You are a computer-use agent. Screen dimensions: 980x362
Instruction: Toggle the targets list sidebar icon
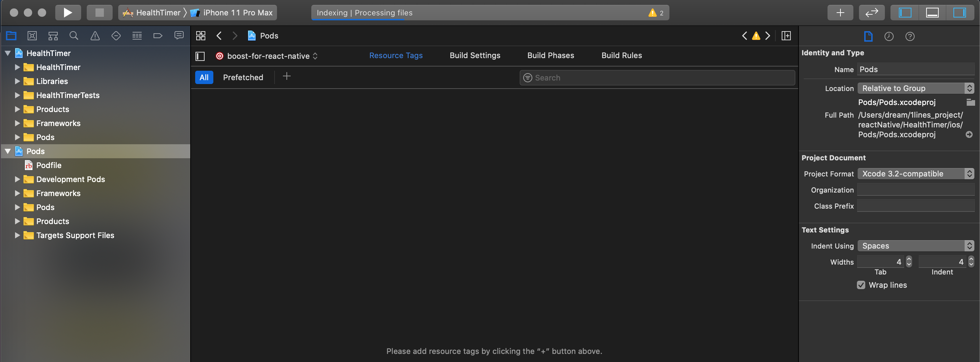pos(200,56)
